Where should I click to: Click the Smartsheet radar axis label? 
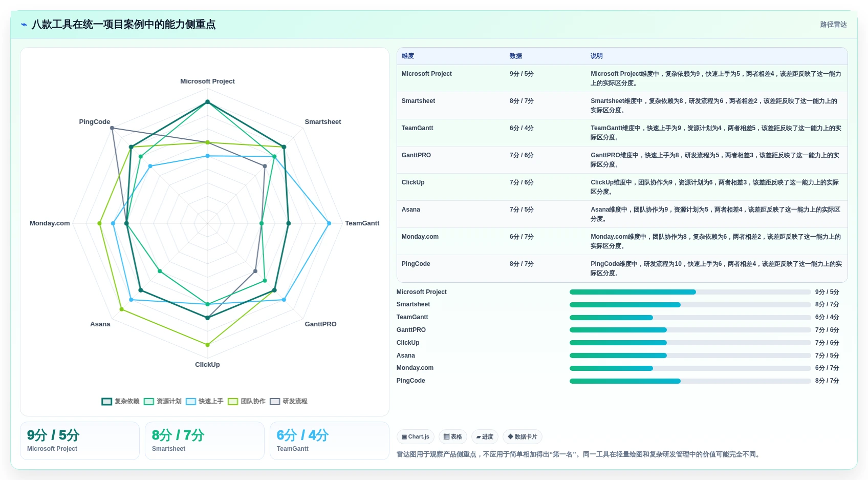[x=323, y=122]
